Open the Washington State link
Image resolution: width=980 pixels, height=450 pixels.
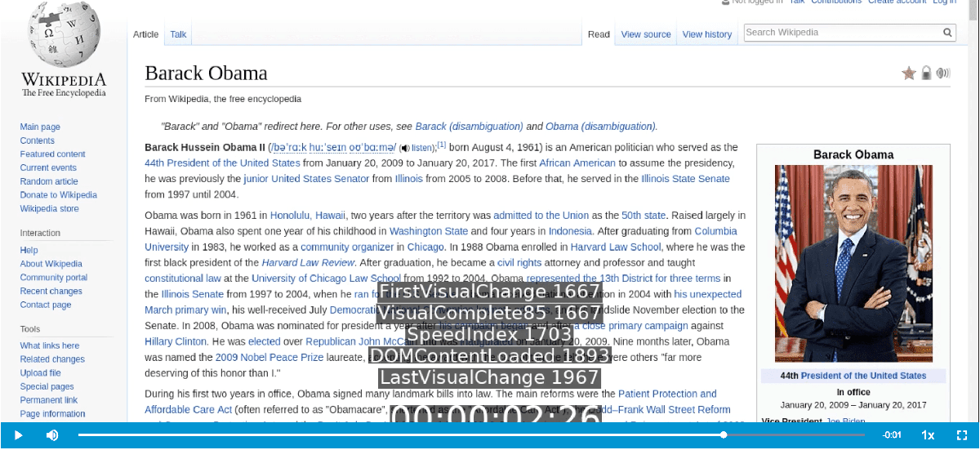428,231
